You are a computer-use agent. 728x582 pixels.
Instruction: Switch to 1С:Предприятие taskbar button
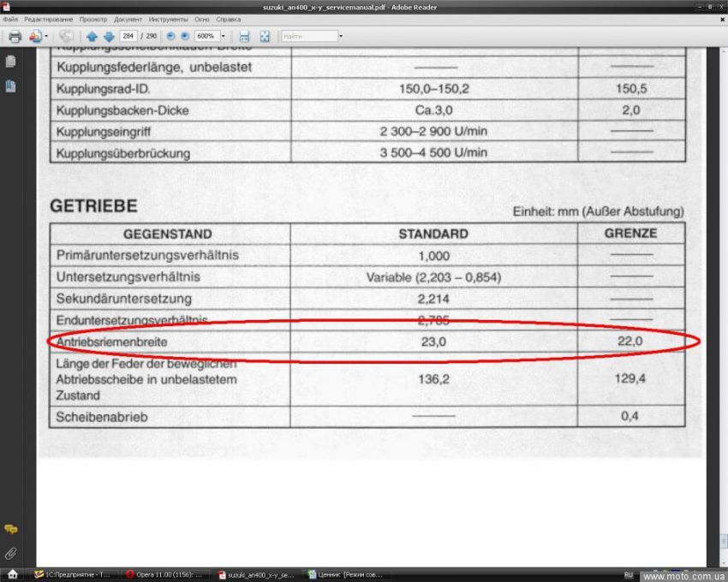point(75,574)
